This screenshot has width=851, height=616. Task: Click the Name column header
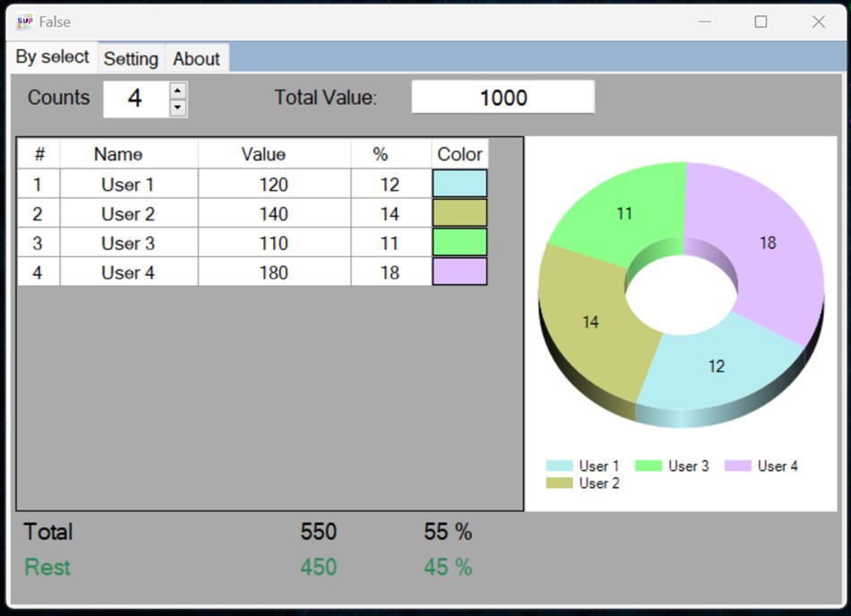click(117, 153)
